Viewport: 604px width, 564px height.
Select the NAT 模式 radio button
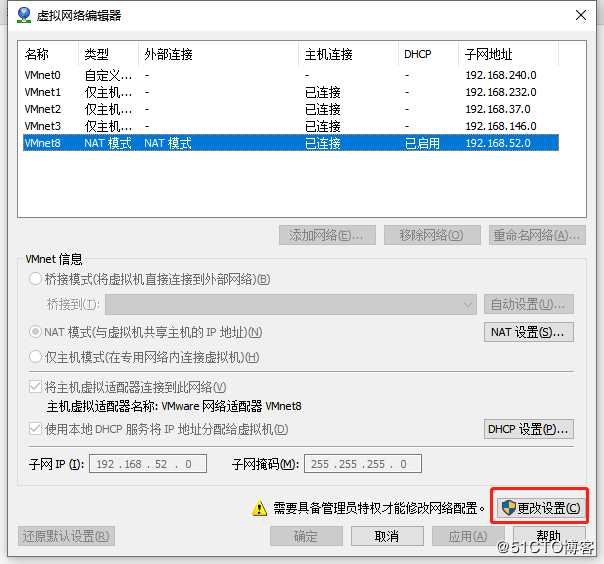pos(35,332)
